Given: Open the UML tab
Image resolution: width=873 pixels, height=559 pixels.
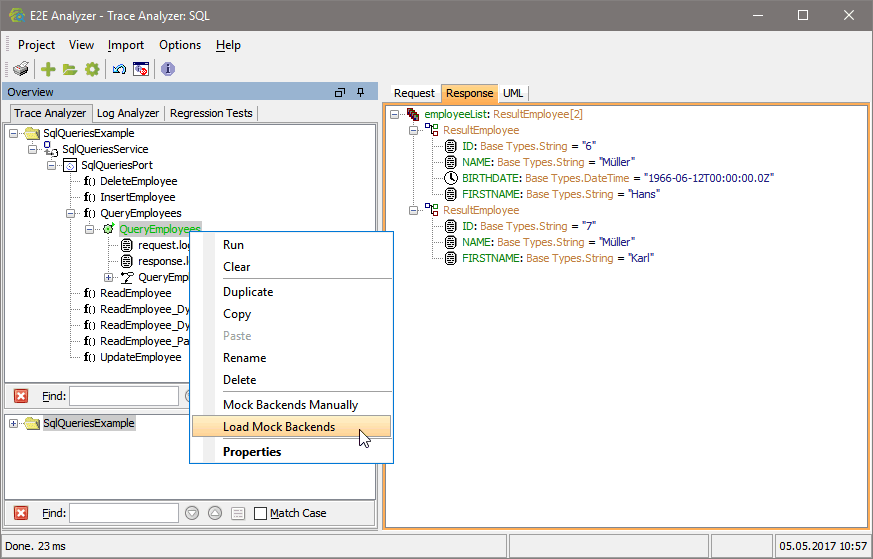Looking at the screenshot, I should 513,93.
